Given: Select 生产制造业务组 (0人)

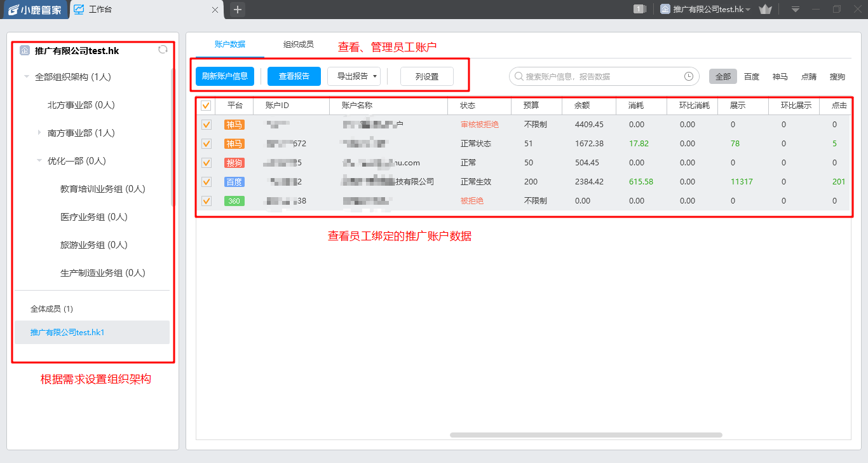Looking at the screenshot, I should (x=103, y=273).
